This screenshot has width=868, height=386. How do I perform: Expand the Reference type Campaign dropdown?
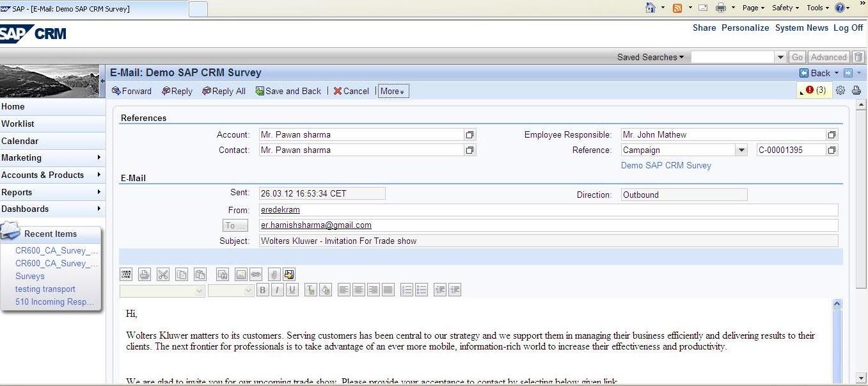click(x=741, y=150)
